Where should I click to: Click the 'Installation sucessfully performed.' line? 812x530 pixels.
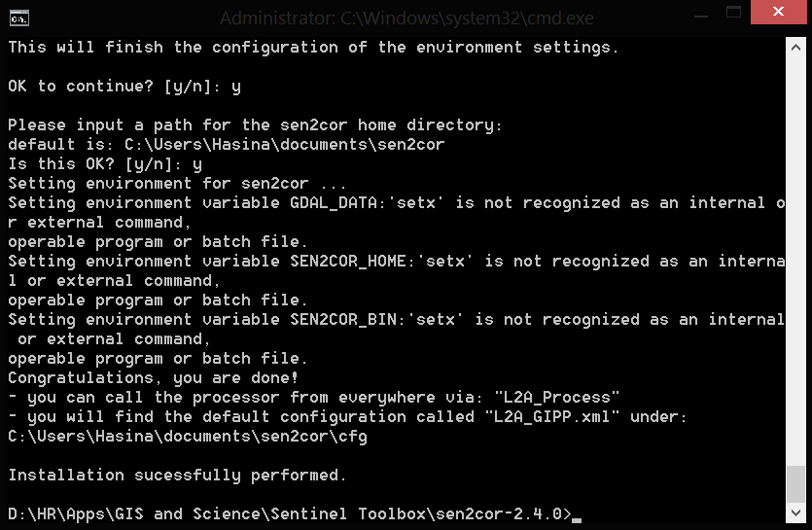(177, 476)
